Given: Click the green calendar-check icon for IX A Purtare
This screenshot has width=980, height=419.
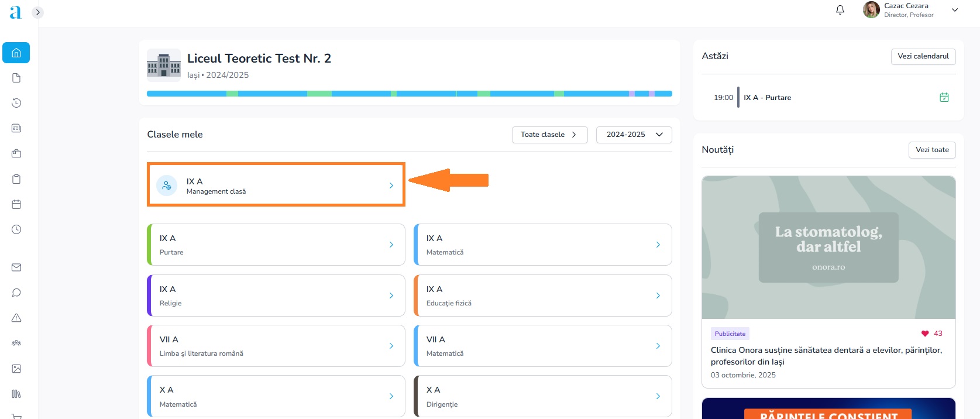Looking at the screenshot, I should pos(944,98).
